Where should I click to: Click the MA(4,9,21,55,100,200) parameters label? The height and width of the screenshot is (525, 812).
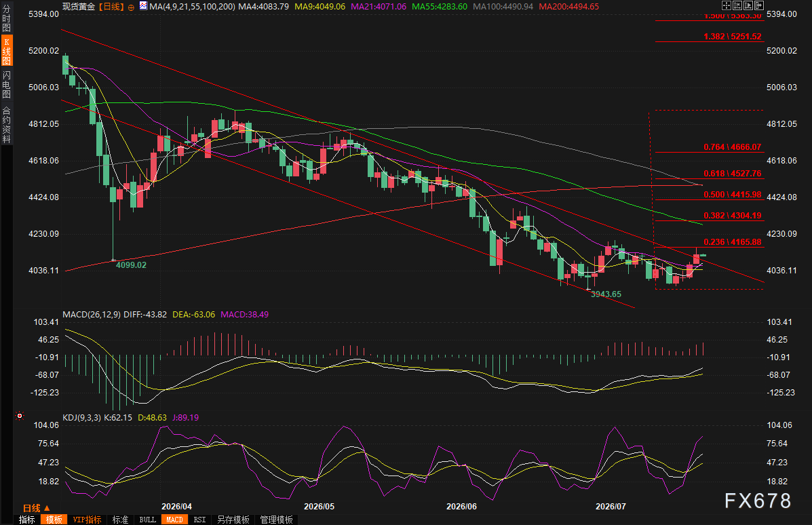coord(192,7)
